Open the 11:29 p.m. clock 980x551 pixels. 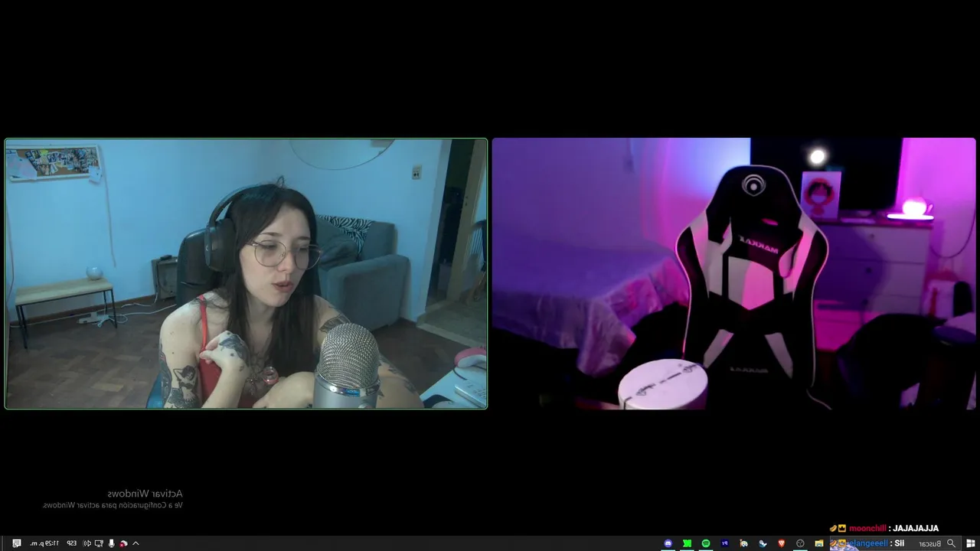point(44,543)
